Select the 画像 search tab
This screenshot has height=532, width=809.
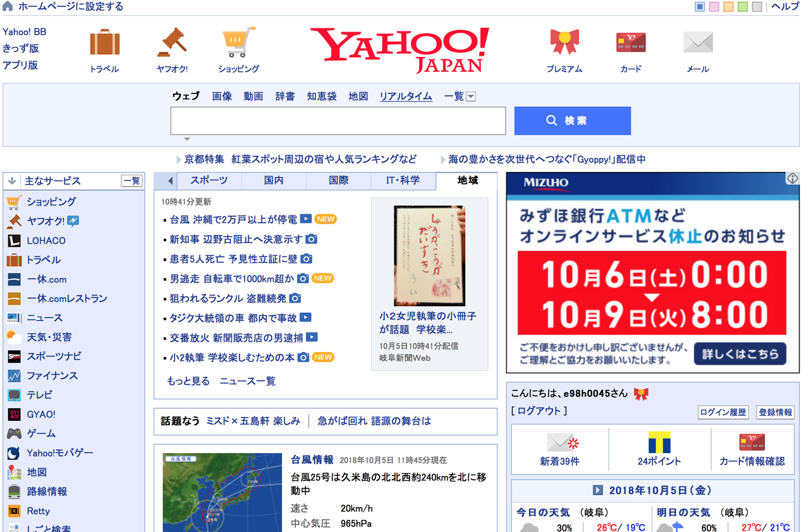222,96
